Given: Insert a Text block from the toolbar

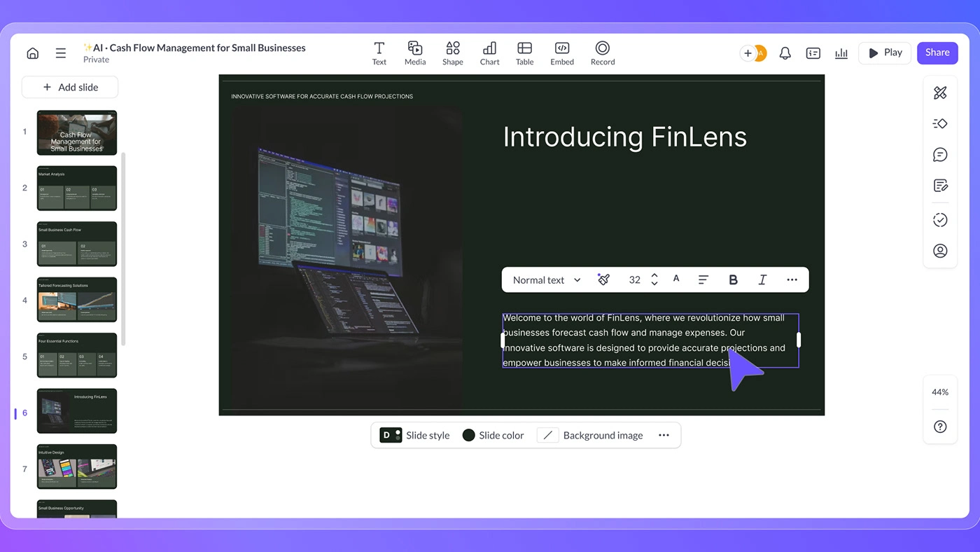Looking at the screenshot, I should (379, 53).
